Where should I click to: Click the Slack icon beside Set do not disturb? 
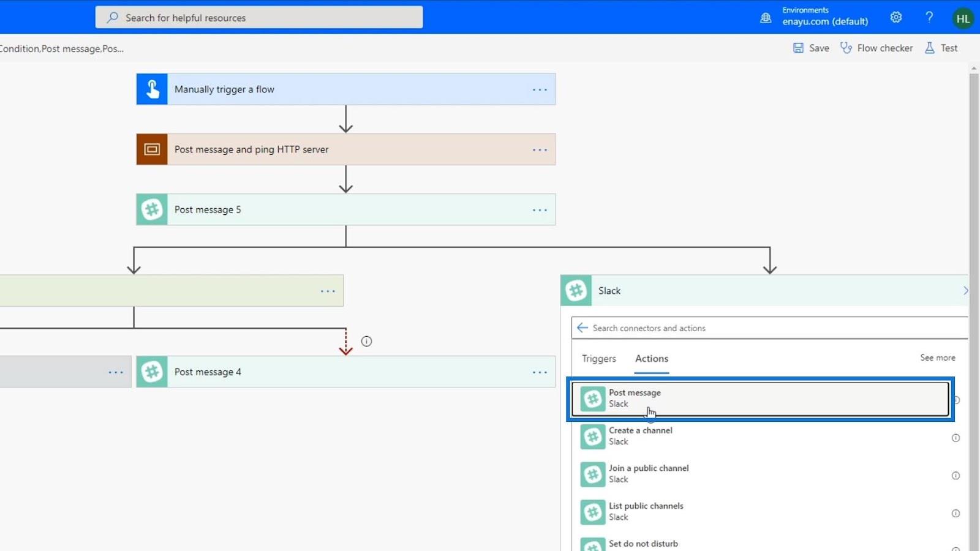point(592,545)
